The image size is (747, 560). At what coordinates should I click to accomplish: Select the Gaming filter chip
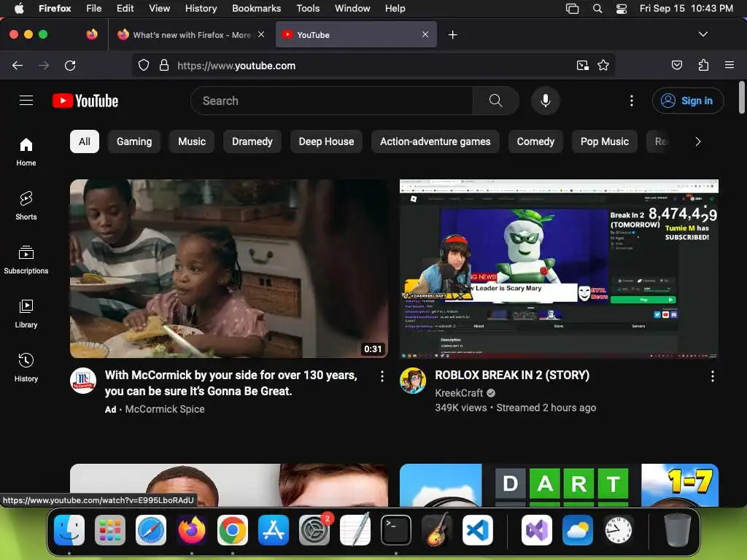[x=134, y=141]
